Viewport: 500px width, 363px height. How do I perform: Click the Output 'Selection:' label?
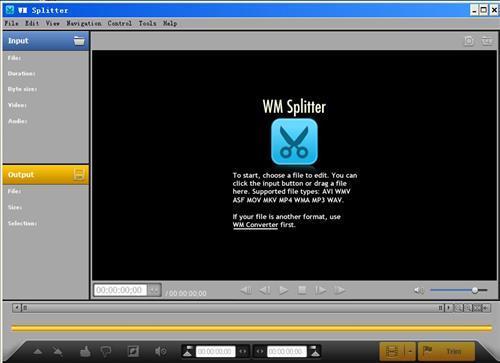tap(22, 223)
